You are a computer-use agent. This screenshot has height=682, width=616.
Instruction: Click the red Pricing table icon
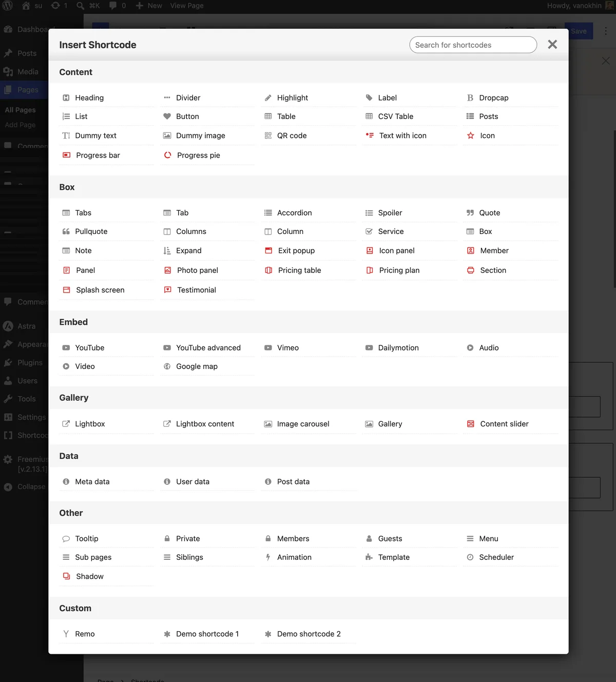click(x=268, y=270)
